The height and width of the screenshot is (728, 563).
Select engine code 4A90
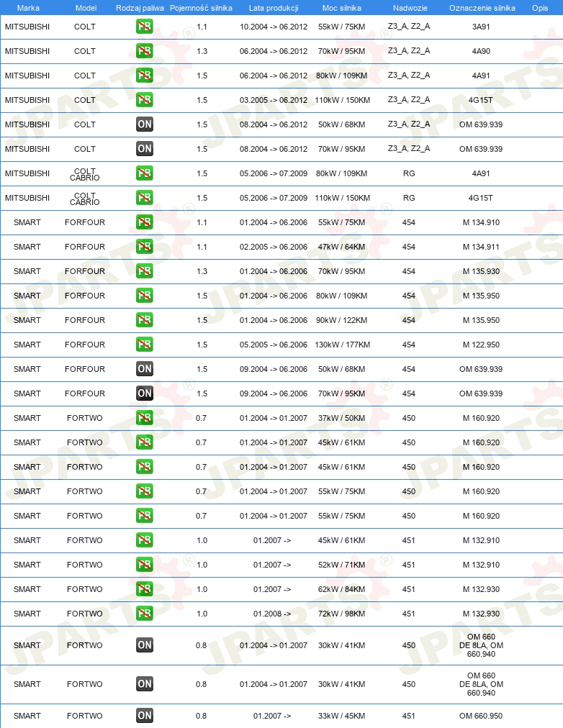(x=481, y=51)
